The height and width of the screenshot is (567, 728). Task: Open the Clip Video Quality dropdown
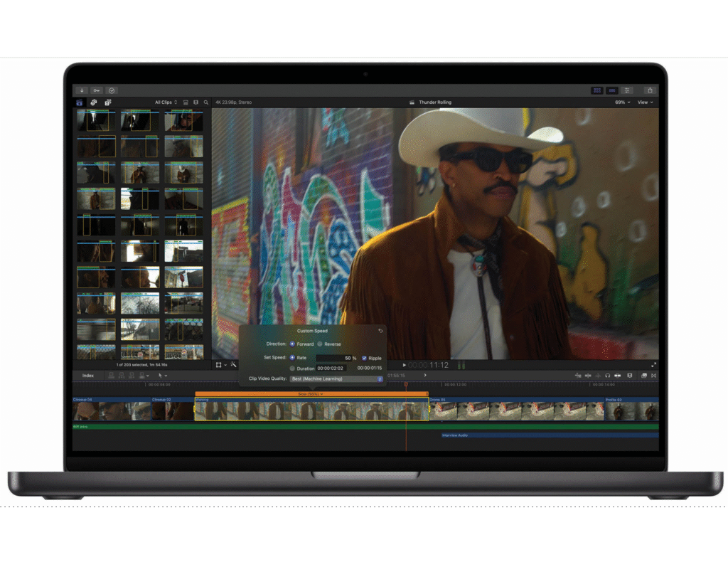(x=336, y=379)
